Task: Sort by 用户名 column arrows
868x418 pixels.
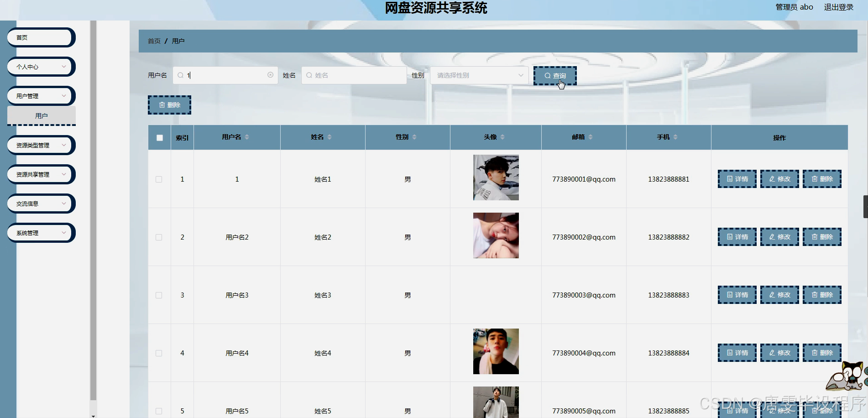Action: 247,137
